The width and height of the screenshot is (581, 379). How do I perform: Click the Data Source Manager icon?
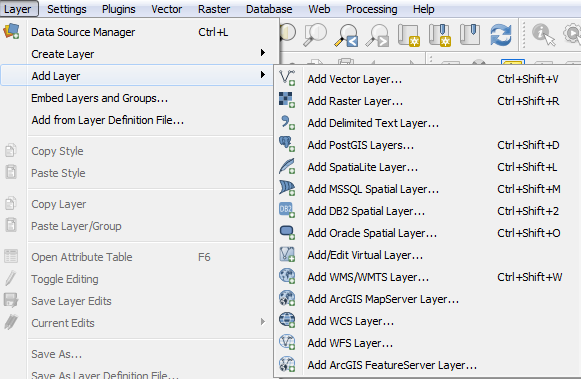11,31
